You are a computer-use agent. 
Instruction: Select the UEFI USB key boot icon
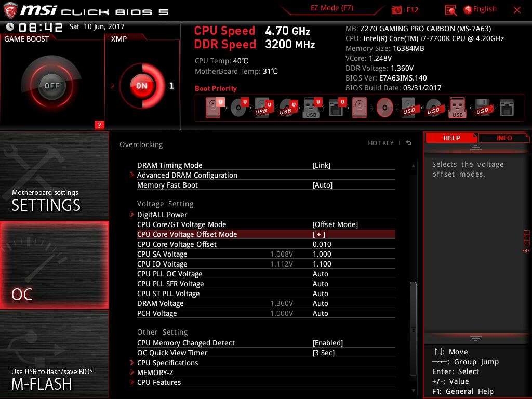pos(312,108)
